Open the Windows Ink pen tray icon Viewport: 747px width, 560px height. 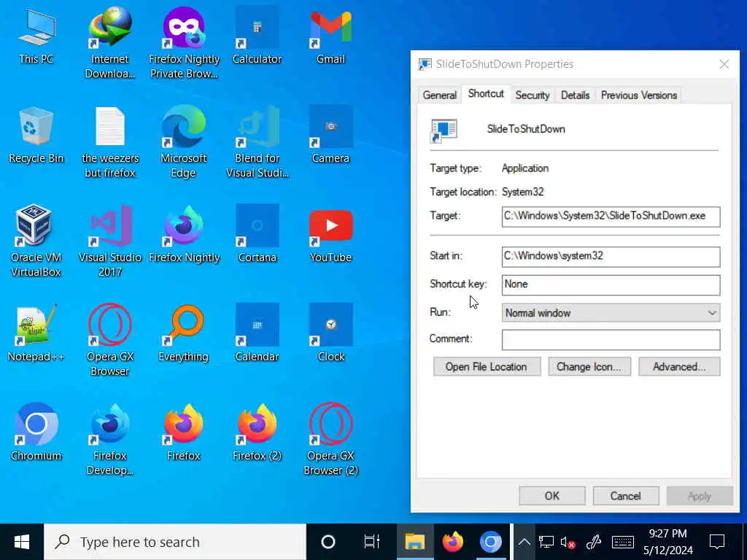(x=594, y=542)
